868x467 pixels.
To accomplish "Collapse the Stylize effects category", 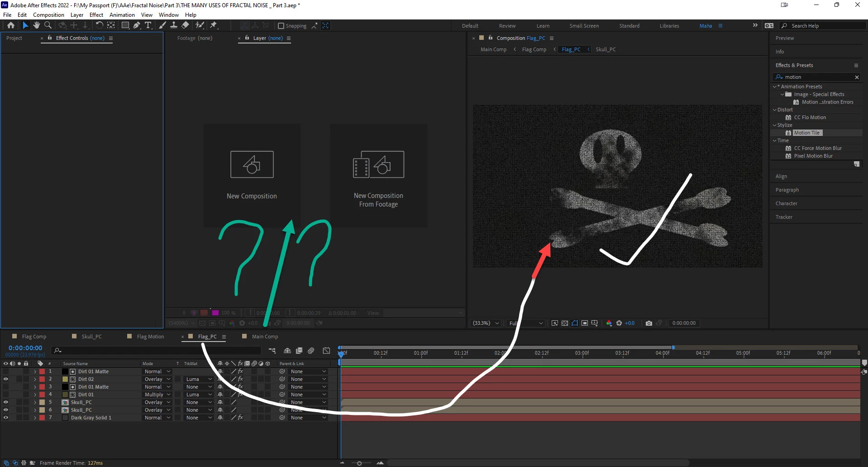I will [774, 125].
